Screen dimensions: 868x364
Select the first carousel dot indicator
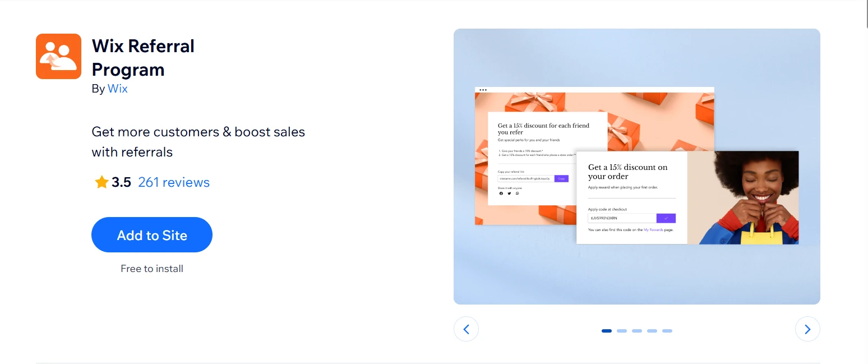(607, 331)
